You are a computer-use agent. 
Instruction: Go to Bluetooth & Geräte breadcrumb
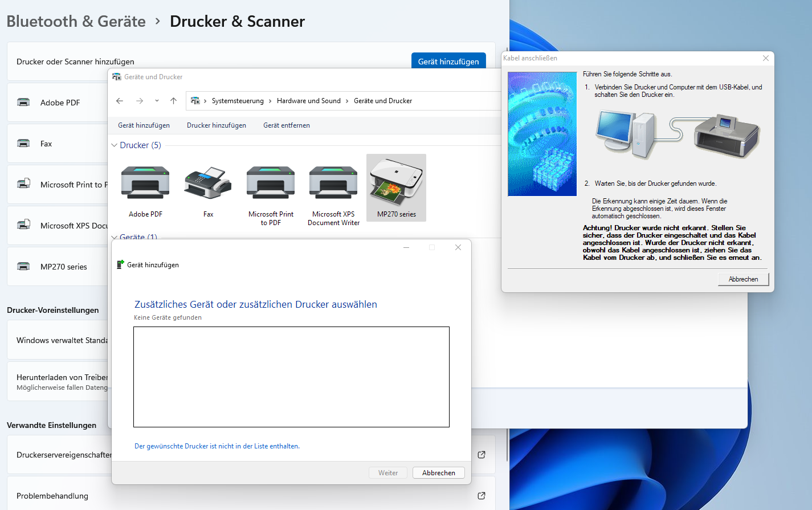click(x=76, y=22)
